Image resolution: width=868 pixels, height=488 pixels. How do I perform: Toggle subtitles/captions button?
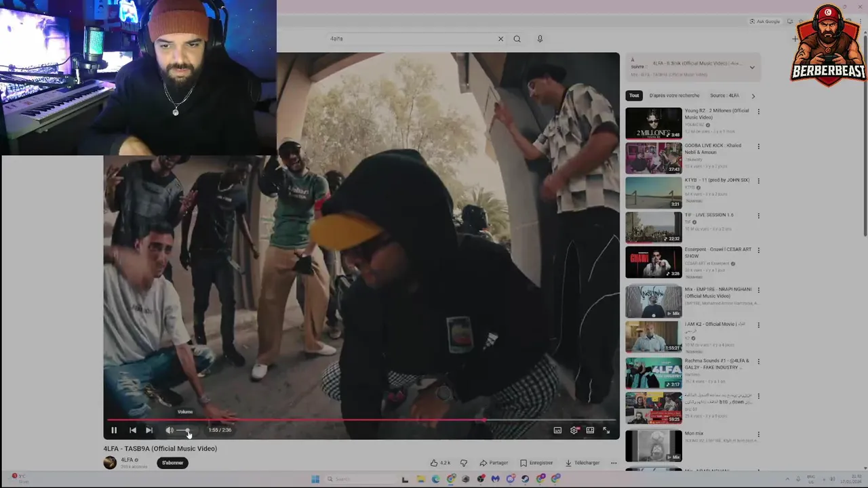(x=557, y=430)
